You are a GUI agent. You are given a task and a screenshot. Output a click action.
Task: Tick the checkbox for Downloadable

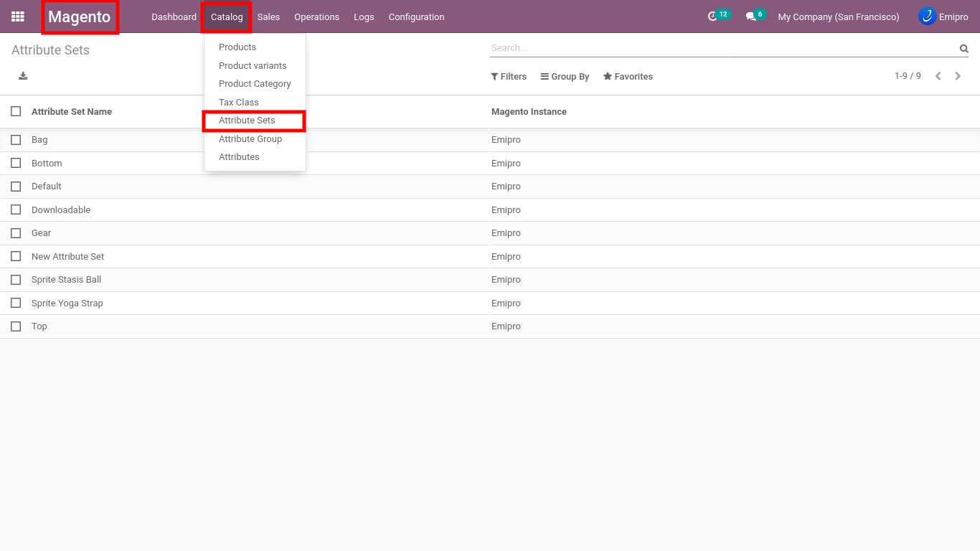[x=16, y=209]
